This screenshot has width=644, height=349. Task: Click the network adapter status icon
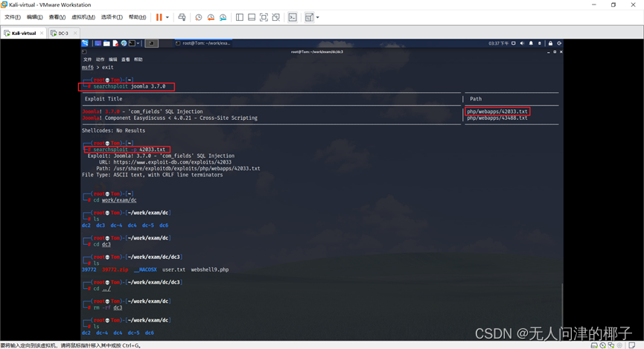click(611, 345)
